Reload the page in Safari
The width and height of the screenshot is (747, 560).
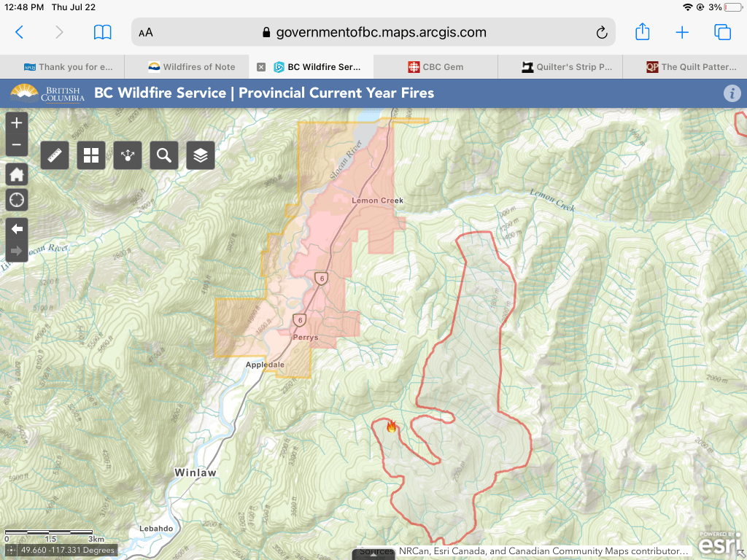point(602,33)
